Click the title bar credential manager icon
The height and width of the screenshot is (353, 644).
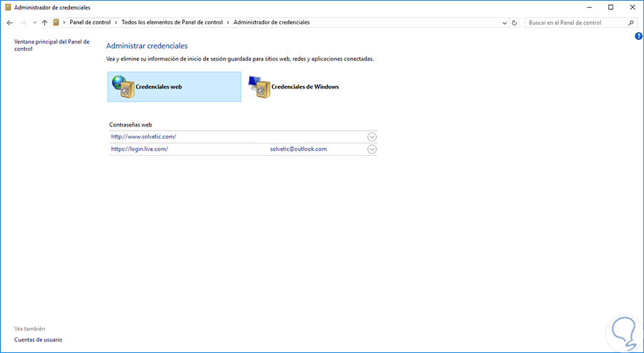[8, 7]
